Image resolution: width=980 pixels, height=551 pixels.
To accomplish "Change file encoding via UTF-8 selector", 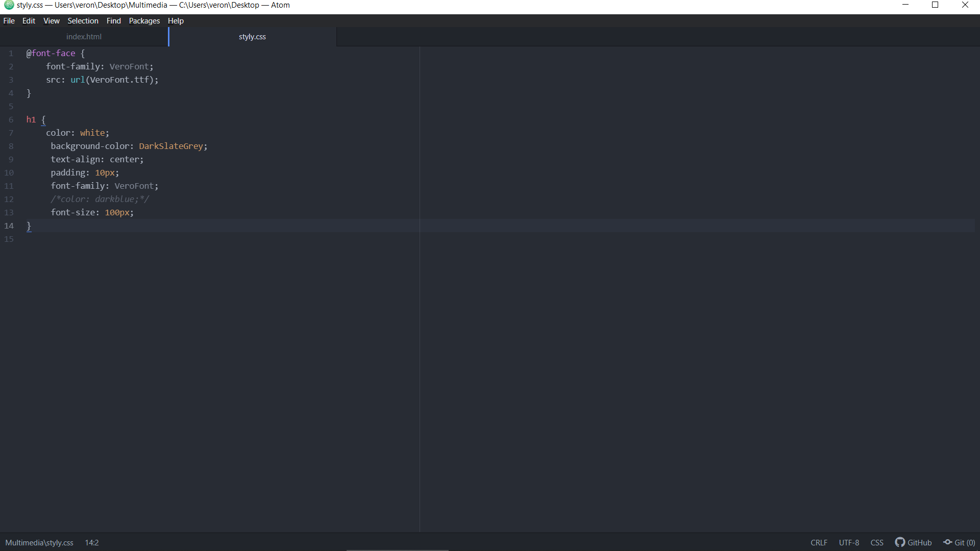I will click(849, 543).
